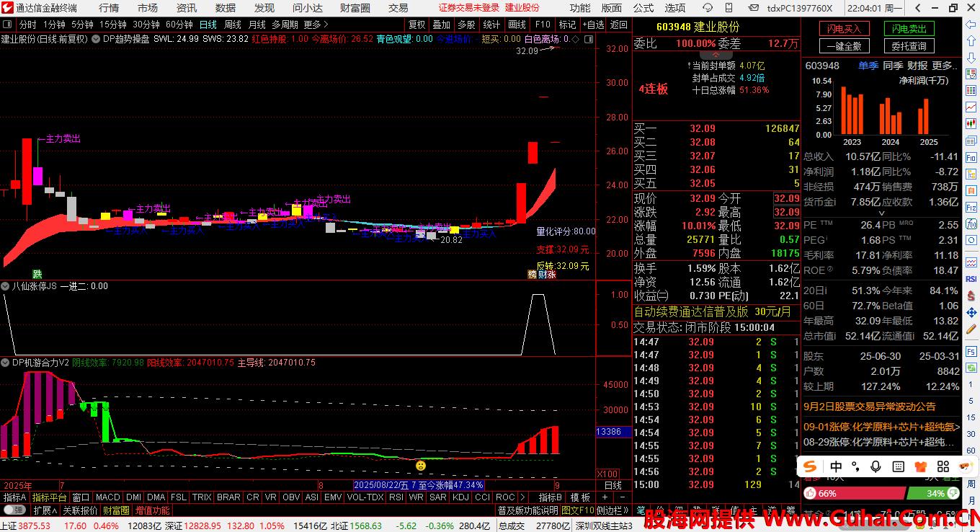The height and width of the screenshot is (532, 980).
Task: Click the 2025/08/22 date tooltip on timeline
Action: (418, 485)
